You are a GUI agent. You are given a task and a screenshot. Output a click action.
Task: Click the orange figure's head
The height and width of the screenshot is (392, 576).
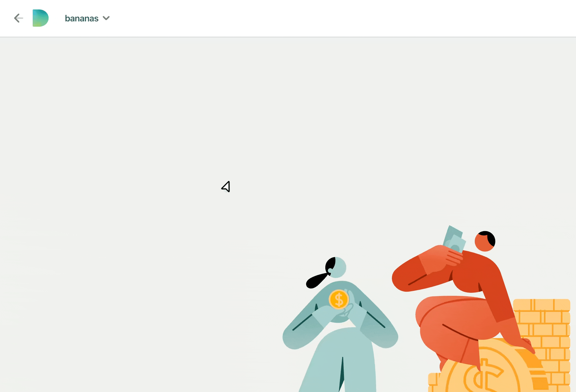click(x=484, y=241)
